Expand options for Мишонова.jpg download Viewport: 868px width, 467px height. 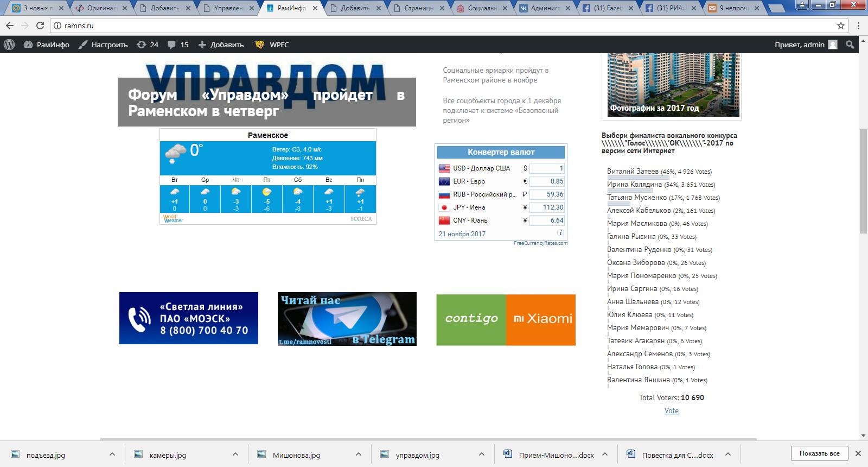pyautogui.click(x=358, y=454)
